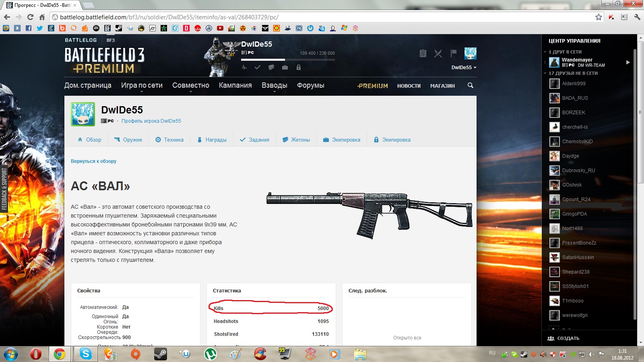Open uTorrent from the taskbar
Screen dimensions: 644x362
coord(210,354)
